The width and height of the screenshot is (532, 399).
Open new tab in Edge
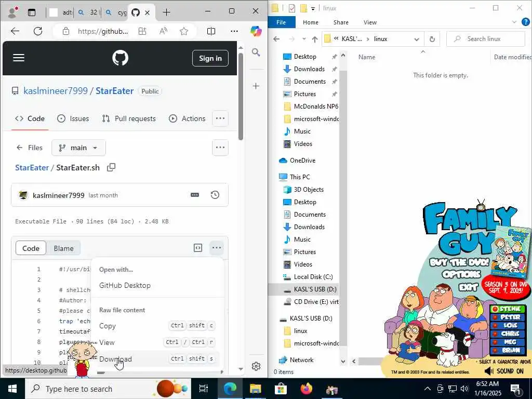[166, 12]
